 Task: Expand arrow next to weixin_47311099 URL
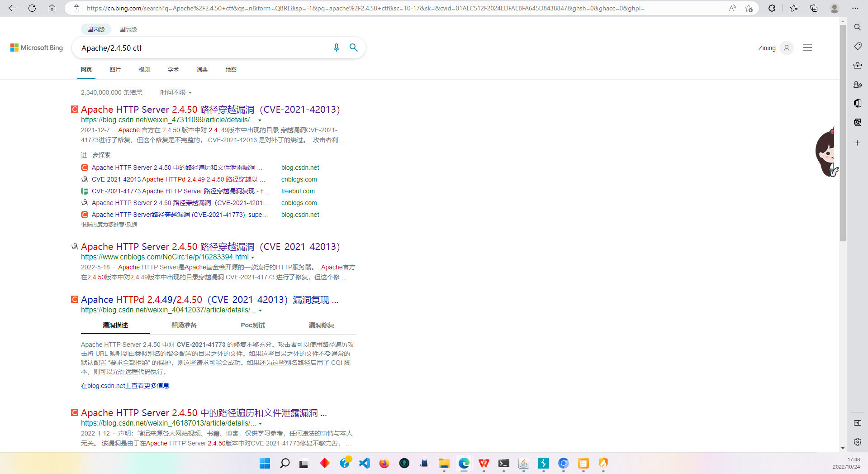click(260, 120)
